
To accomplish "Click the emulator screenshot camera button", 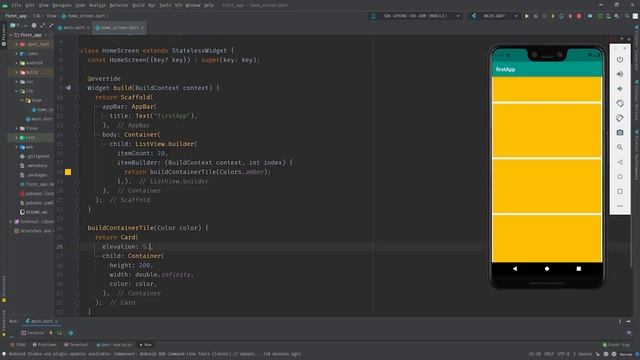I will click(620, 133).
